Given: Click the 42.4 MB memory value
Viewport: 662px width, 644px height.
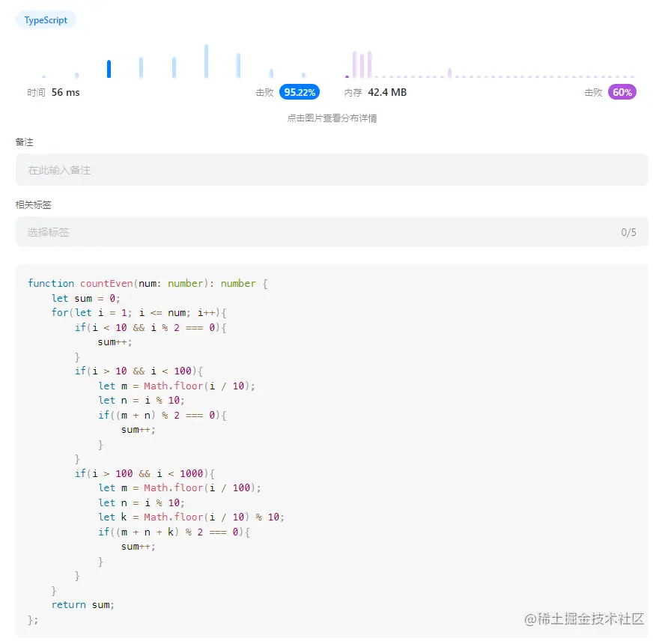Looking at the screenshot, I should (x=387, y=92).
